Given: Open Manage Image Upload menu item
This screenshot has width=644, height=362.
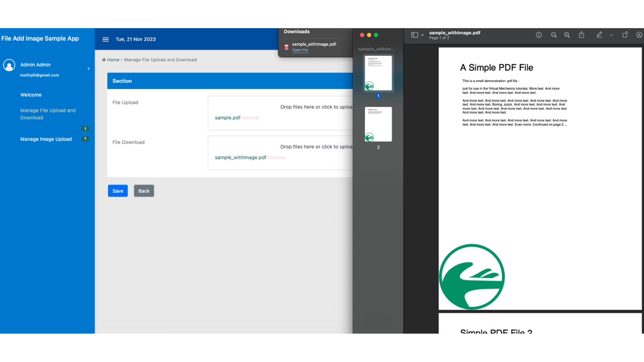Looking at the screenshot, I should tap(46, 139).
